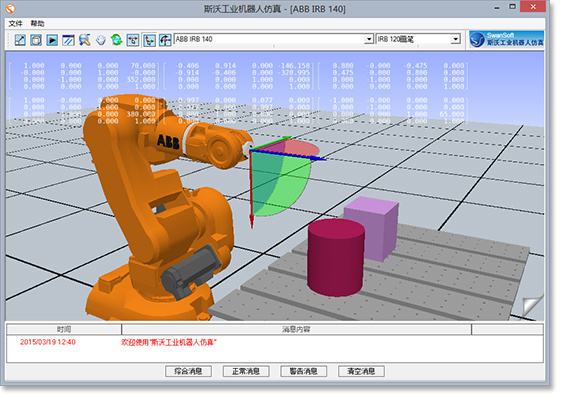Click the curved arrow path toolbar icon
The image size is (564, 402).
(x=165, y=40)
